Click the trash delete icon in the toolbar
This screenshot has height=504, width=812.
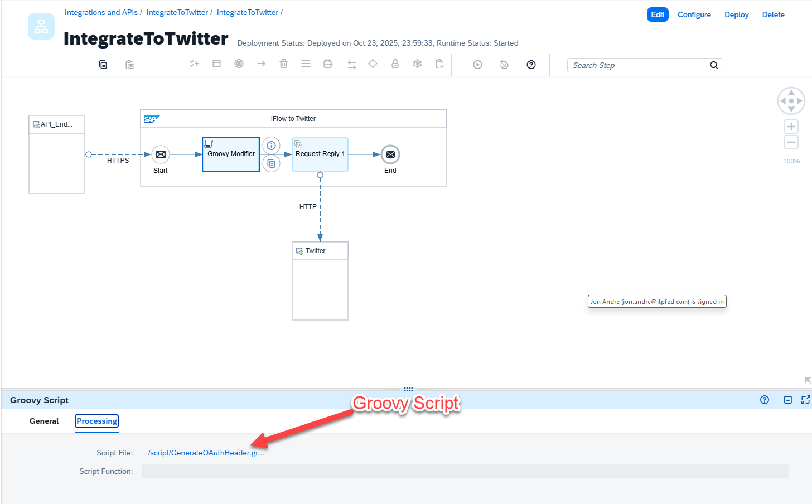(x=283, y=64)
